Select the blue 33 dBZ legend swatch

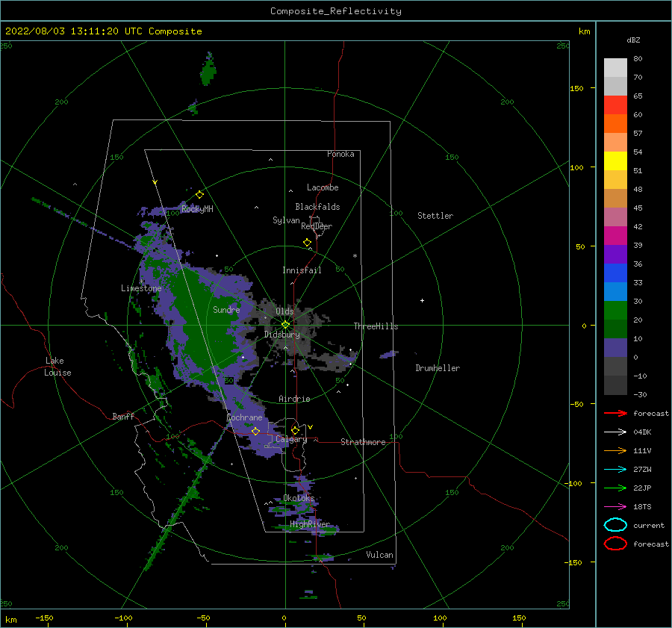[x=615, y=273]
